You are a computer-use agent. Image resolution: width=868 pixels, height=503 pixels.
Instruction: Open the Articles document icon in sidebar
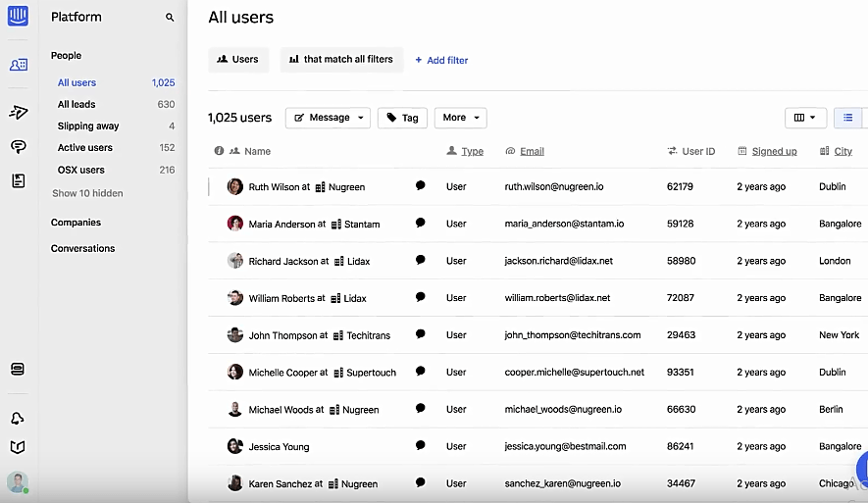pyautogui.click(x=18, y=180)
